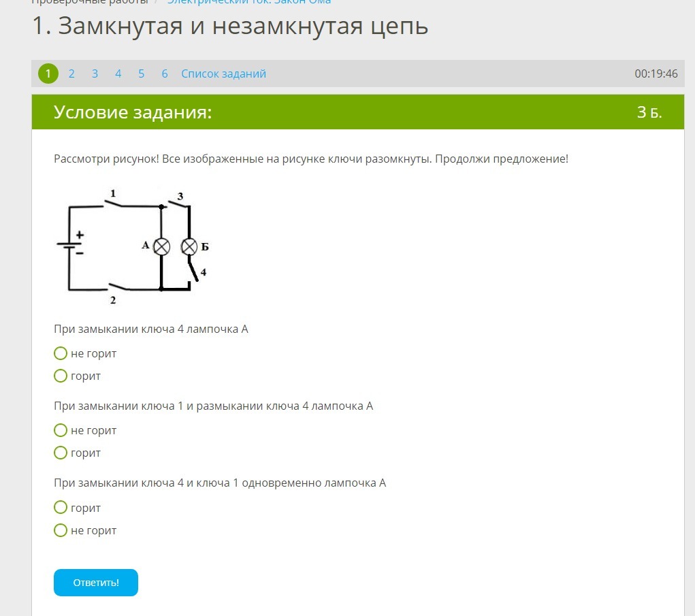Click switch 4 in the circuit diagram

(x=194, y=270)
